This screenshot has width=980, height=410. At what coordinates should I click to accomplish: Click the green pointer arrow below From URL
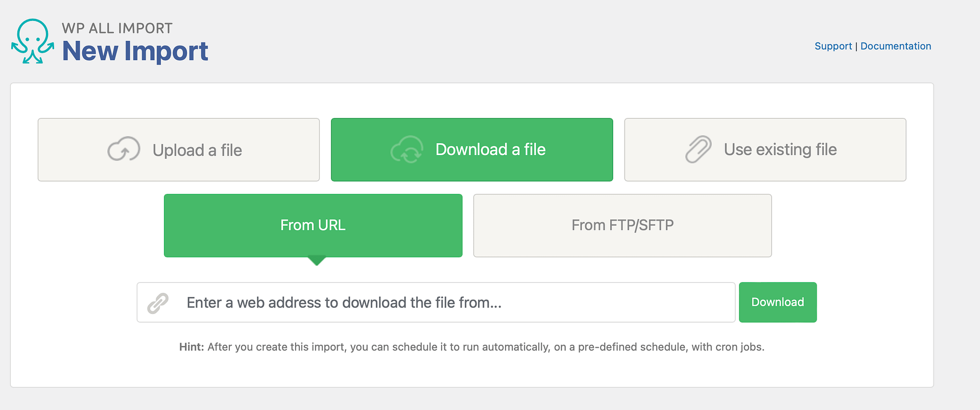point(317,260)
